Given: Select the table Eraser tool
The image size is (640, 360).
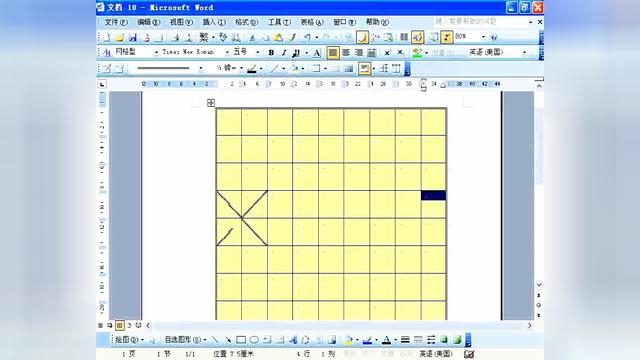Looking at the screenshot, I should pos(119,69).
